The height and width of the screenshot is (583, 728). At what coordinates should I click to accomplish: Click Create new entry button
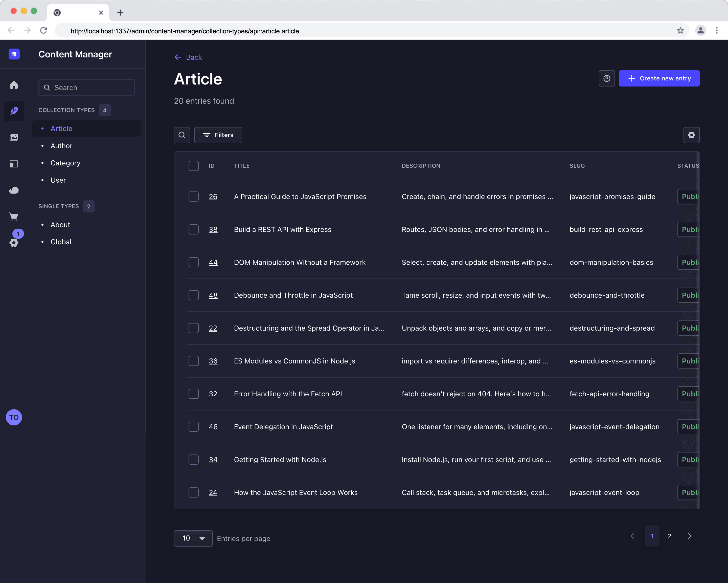(659, 78)
